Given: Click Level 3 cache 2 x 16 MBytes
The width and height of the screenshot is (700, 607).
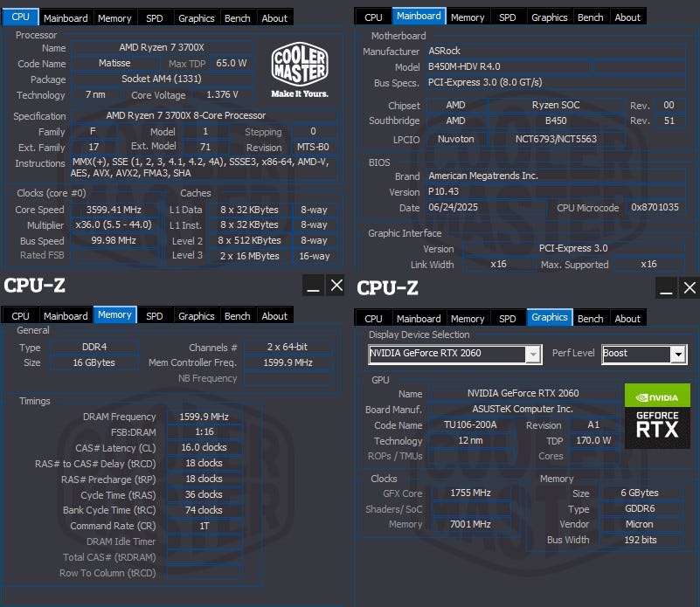Looking at the screenshot, I should [x=250, y=256].
